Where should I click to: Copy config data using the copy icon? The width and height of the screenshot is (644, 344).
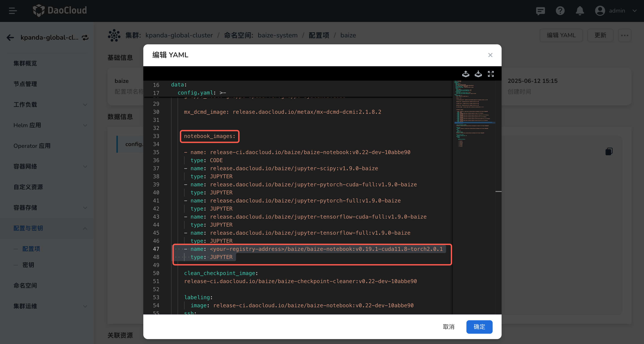609,151
